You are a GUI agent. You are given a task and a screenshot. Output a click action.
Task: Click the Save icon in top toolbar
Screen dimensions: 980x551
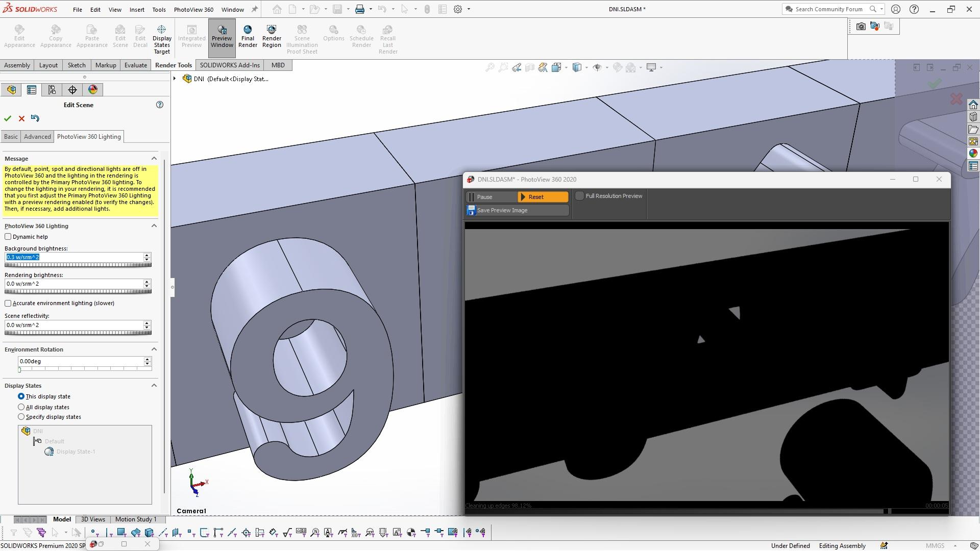[x=337, y=9]
